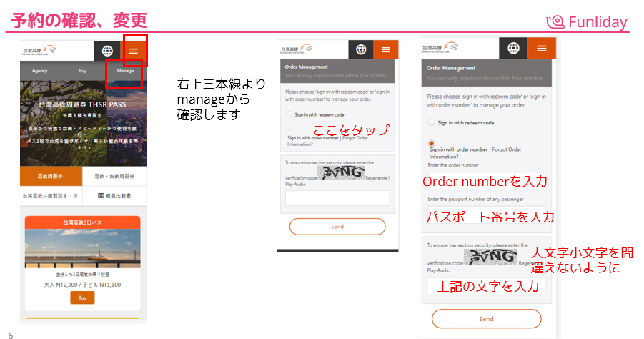Click globe icon in middle Order Management screen
This screenshot has width=644, height=339.
[361, 49]
